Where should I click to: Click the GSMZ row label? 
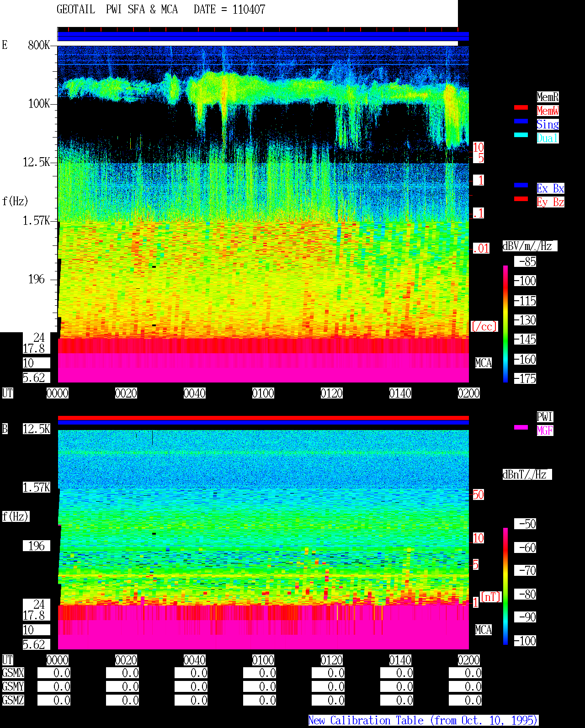[x=13, y=700]
